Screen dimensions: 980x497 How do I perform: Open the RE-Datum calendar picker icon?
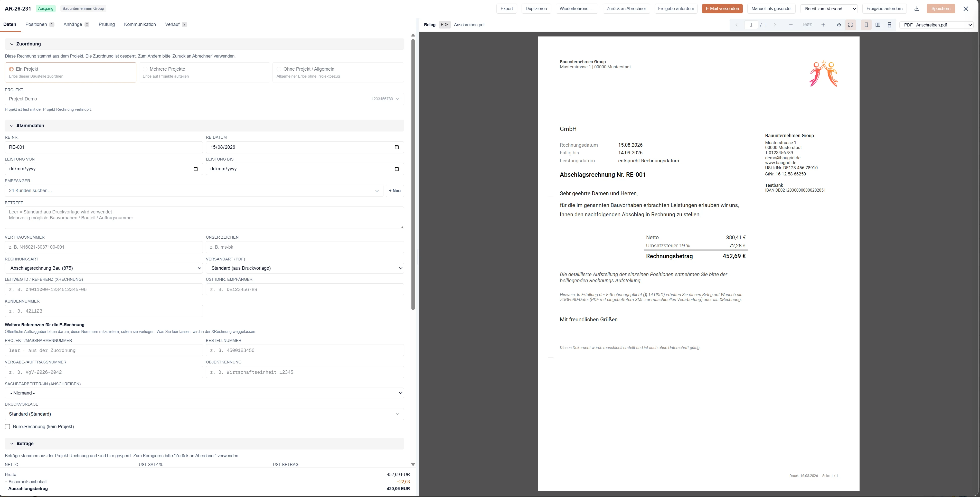397,147
